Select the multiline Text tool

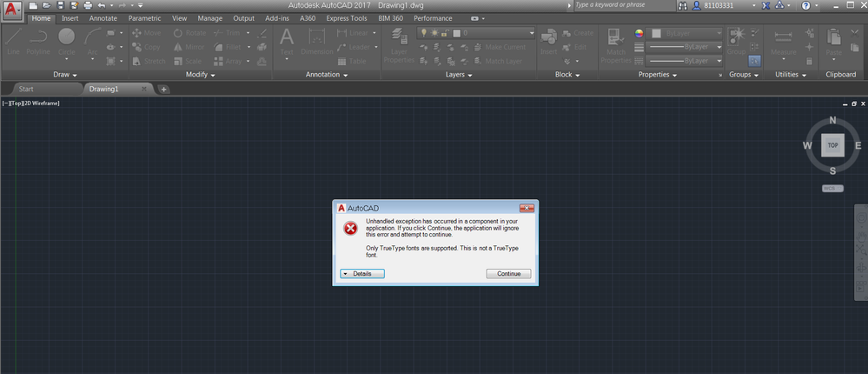click(x=286, y=42)
